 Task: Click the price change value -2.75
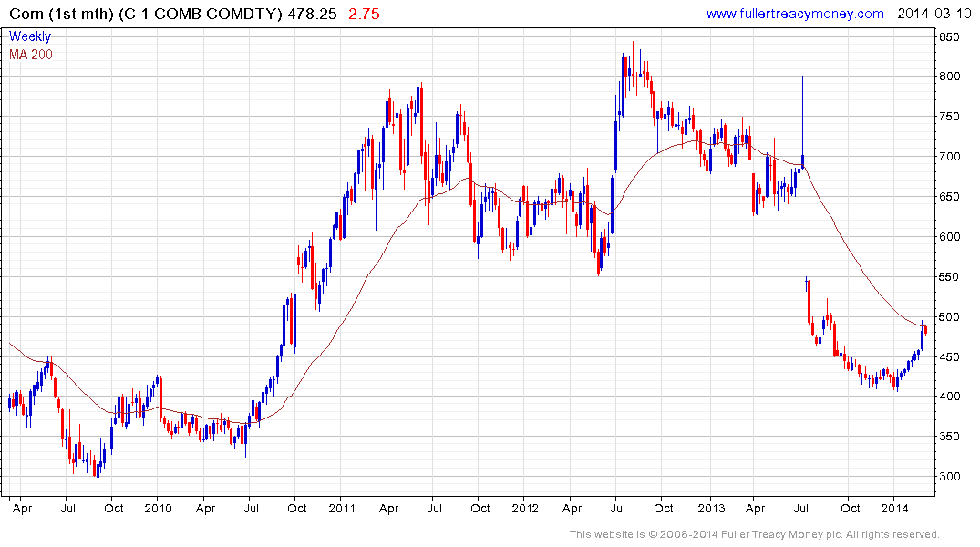(361, 14)
